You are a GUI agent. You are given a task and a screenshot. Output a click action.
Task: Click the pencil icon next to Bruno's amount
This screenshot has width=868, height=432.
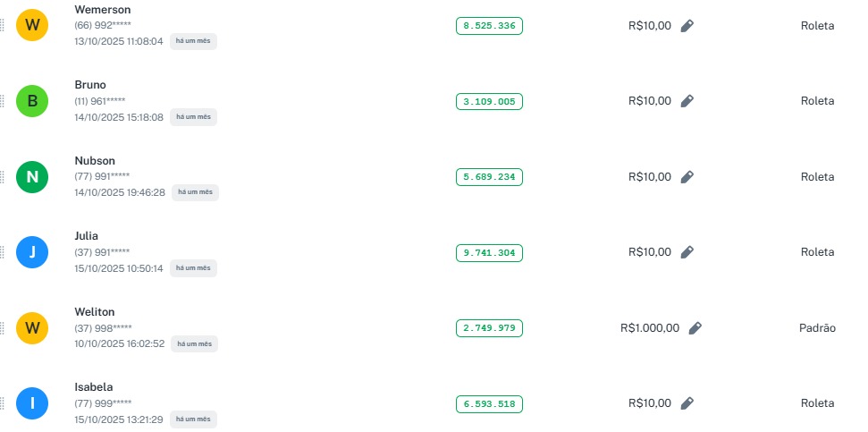[687, 101]
